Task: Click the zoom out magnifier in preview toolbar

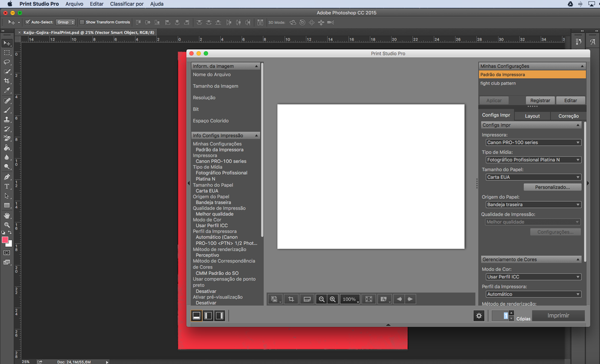Action: pyautogui.click(x=321, y=299)
